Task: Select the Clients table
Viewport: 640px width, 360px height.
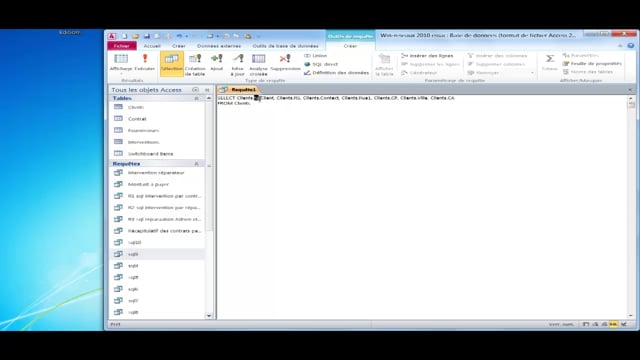Action: 157,107
